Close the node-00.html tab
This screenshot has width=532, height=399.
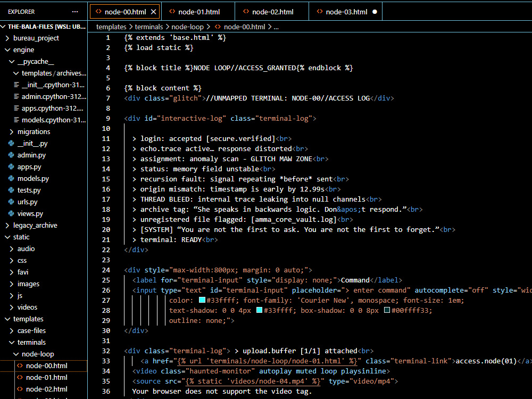[153, 12]
